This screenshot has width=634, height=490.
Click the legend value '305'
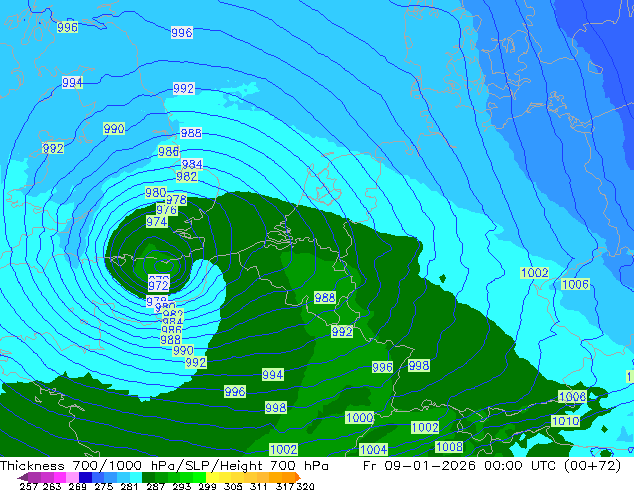click(x=233, y=486)
